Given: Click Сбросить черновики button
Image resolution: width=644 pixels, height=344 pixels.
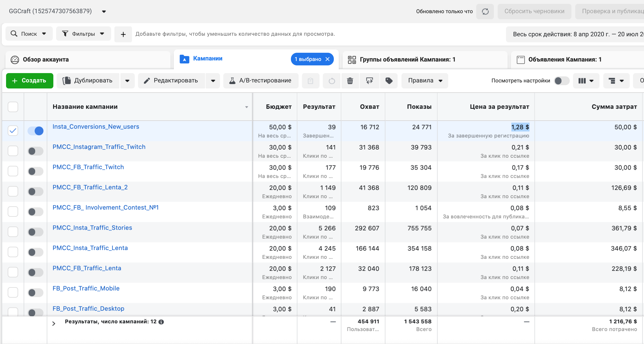Looking at the screenshot, I should pyautogui.click(x=534, y=11).
